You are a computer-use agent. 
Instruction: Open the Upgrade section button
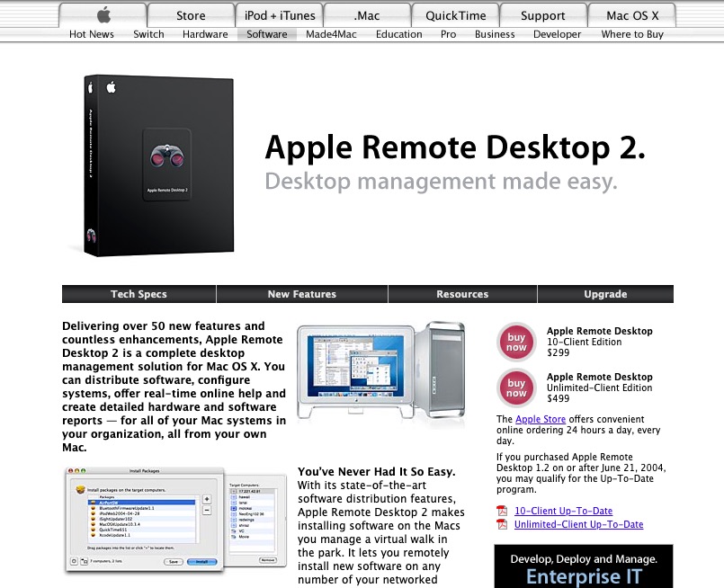click(605, 294)
